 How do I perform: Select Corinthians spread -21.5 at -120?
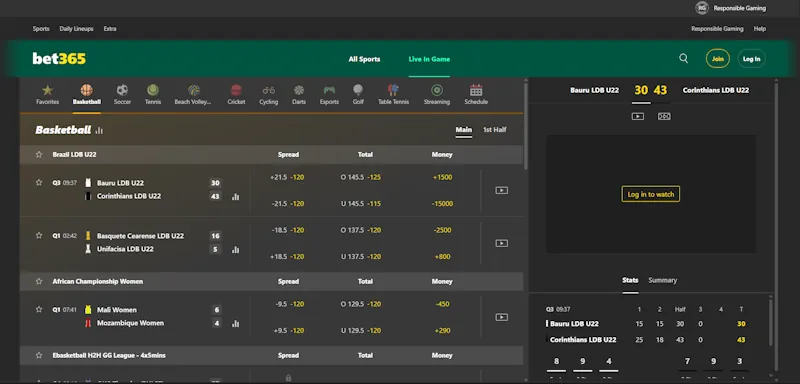click(287, 203)
